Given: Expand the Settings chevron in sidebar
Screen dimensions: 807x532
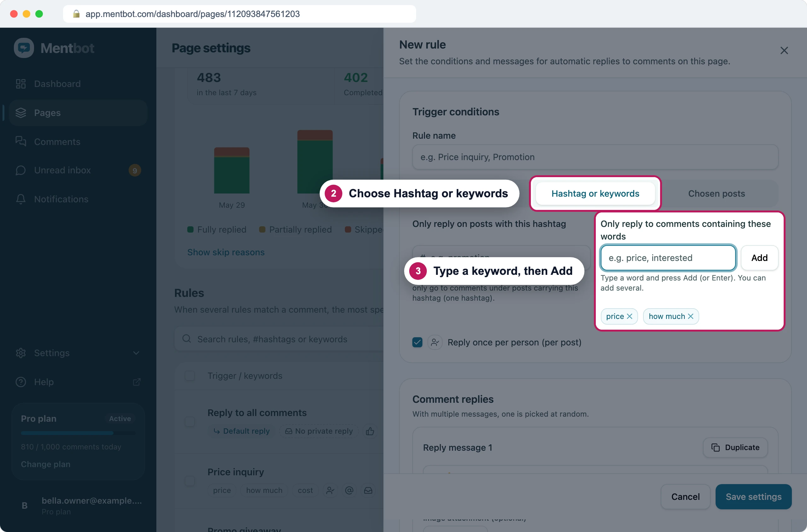Looking at the screenshot, I should point(136,353).
